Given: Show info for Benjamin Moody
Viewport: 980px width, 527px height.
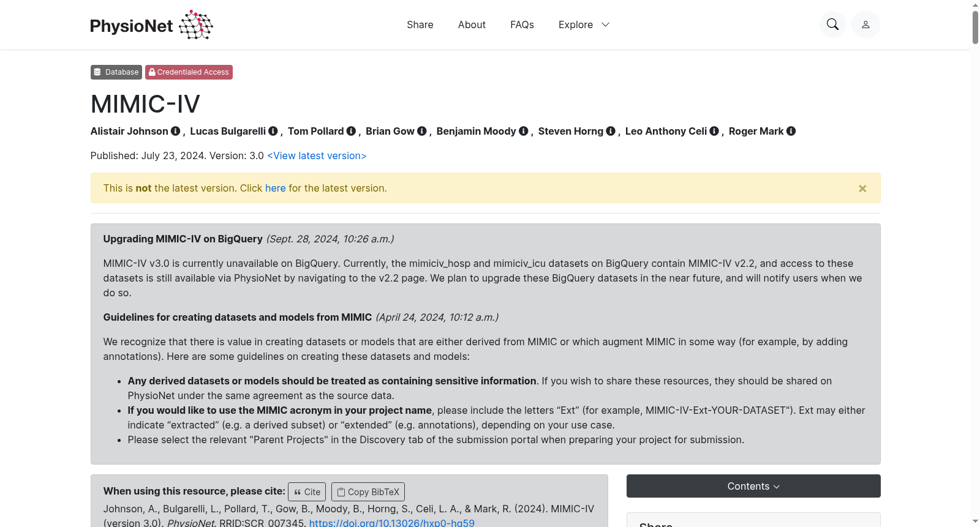Looking at the screenshot, I should [524, 131].
